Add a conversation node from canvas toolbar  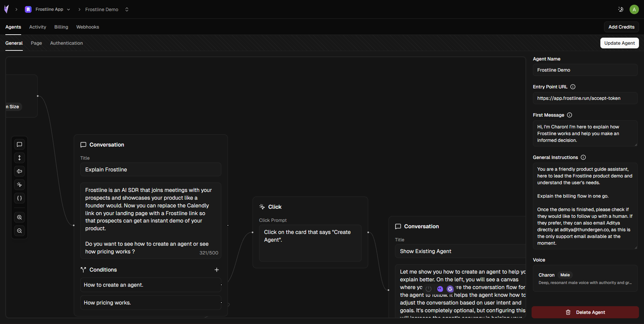tap(19, 145)
